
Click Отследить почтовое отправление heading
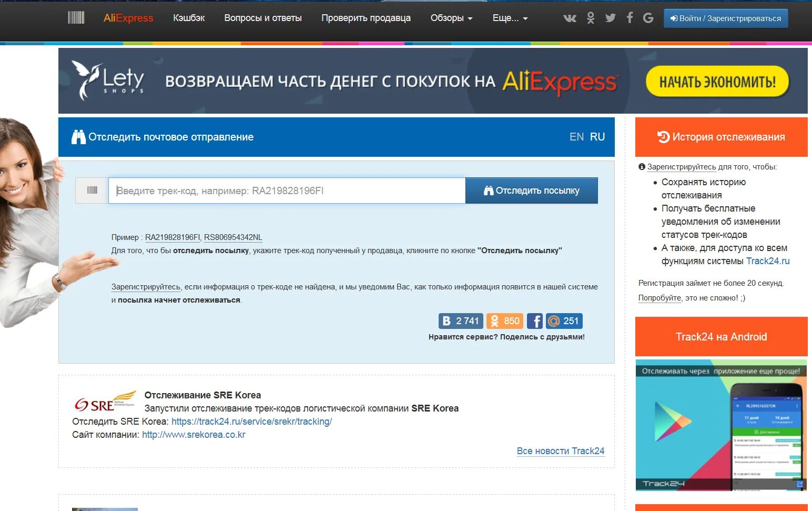pos(171,137)
